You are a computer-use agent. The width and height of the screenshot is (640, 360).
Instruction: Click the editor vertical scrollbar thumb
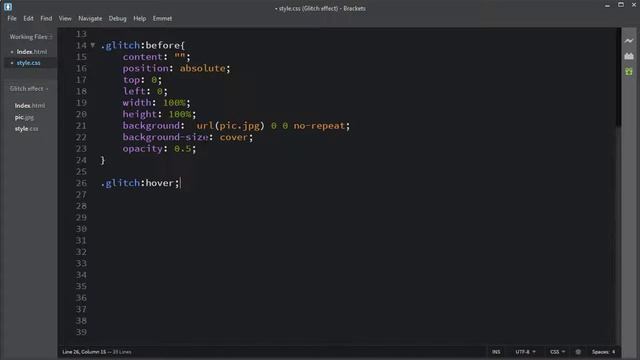point(618,78)
